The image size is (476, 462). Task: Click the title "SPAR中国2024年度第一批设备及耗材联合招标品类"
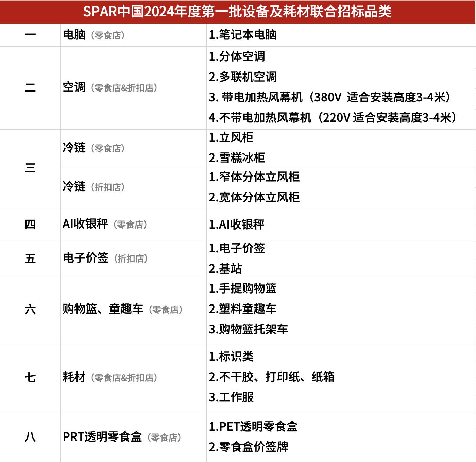pyautogui.click(x=237, y=12)
